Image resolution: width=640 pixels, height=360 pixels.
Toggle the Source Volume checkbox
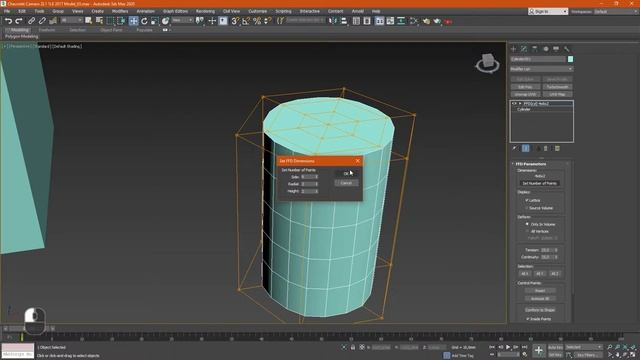tap(527, 208)
